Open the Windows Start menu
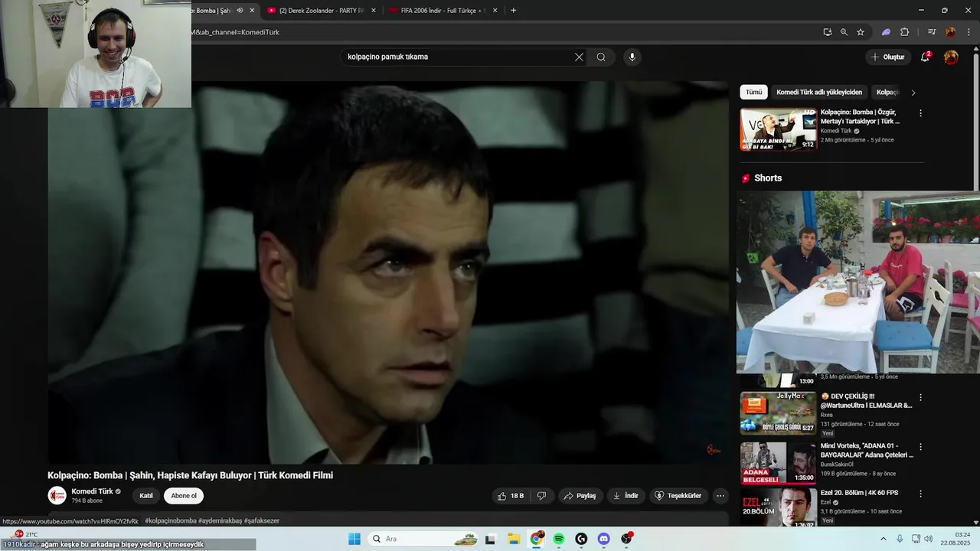The width and height of the screenshot is (980, 551). 354,539
